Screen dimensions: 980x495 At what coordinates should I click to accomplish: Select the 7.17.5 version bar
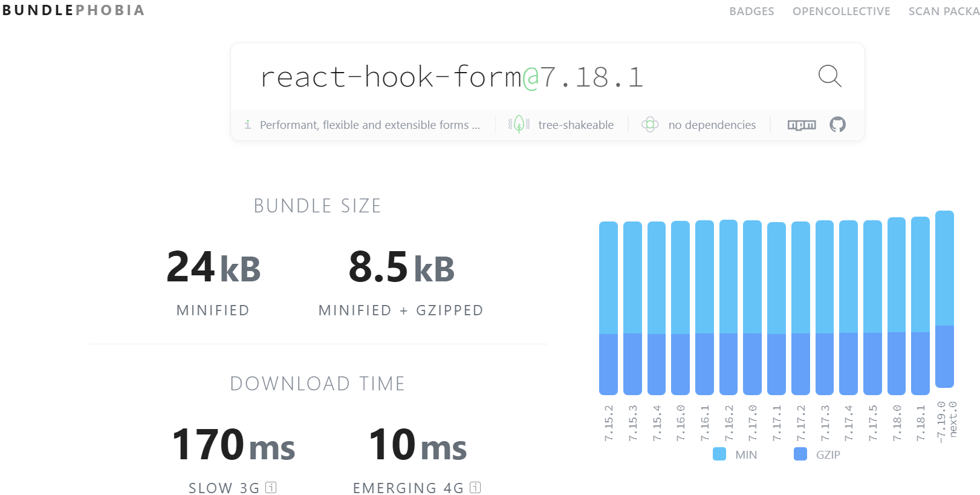tap(872, 307)
